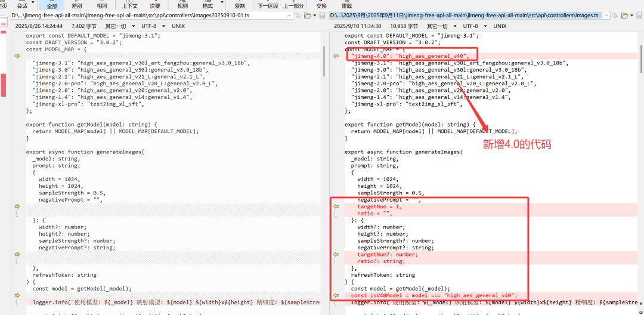The width and height of the screenshot is (644, 315).
Task: Click the right pane save icon
Action: point(640,15)
